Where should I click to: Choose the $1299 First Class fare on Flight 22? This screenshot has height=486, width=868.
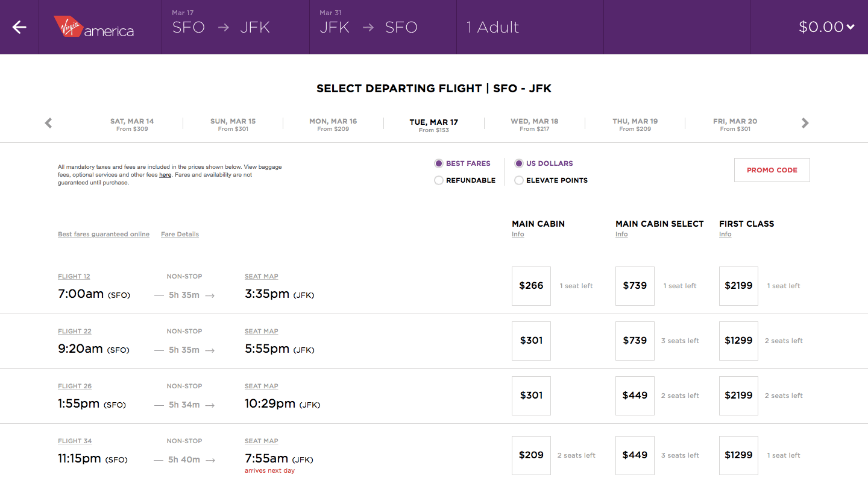point(738,341)
